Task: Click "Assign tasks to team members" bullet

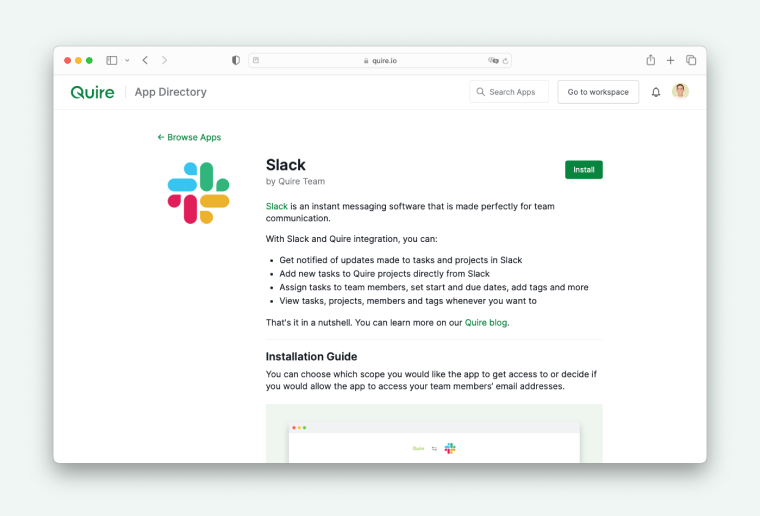Action: [434, 287]
